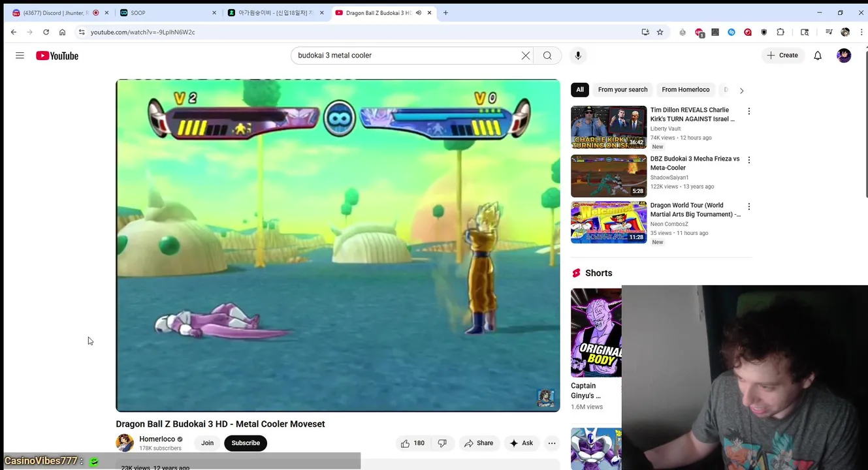Pause the Metal Cooler video player
868x470 pixels.
click(338, 245)
